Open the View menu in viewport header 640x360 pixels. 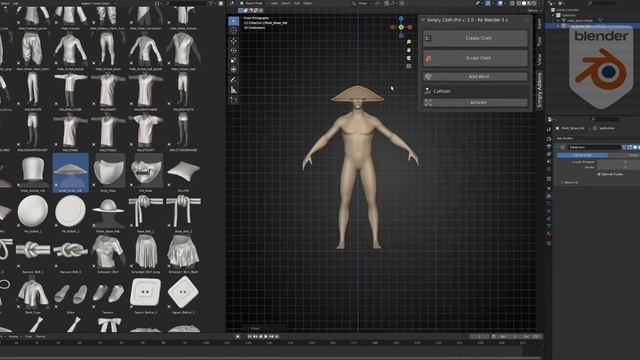(275, 3)
